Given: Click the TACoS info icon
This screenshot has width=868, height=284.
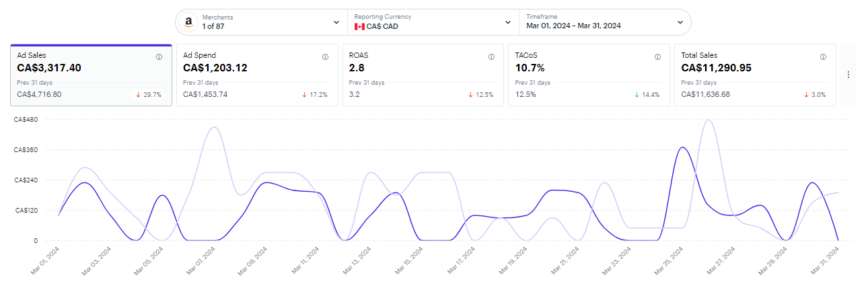Looking at the screenshot, I should pos(657,57).
